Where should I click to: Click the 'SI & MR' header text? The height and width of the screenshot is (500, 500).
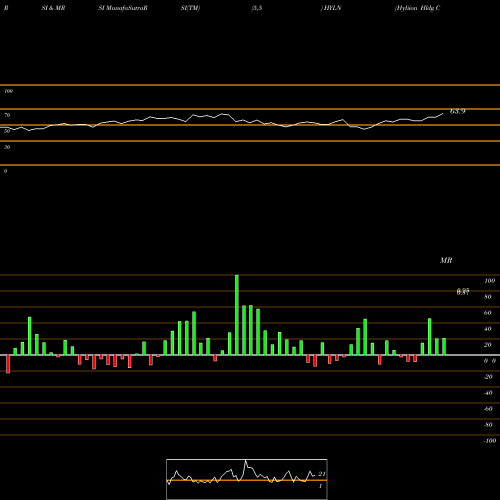click(53, 8)
